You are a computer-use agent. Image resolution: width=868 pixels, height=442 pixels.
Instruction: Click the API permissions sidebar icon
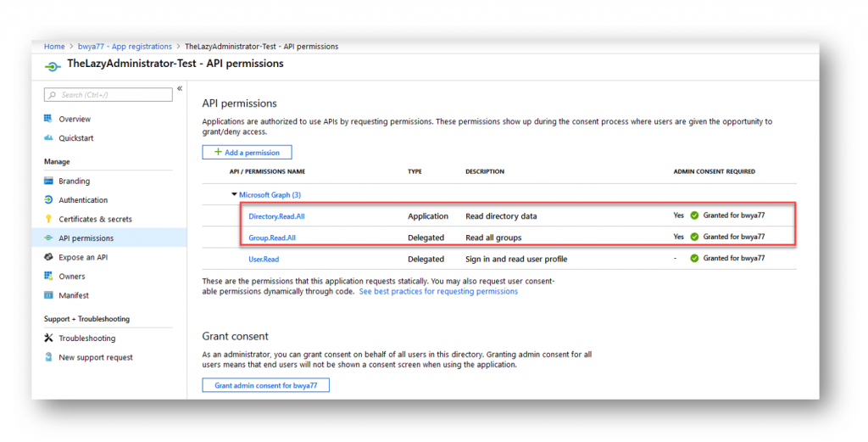pyautogui.click(x=48, y=238)
